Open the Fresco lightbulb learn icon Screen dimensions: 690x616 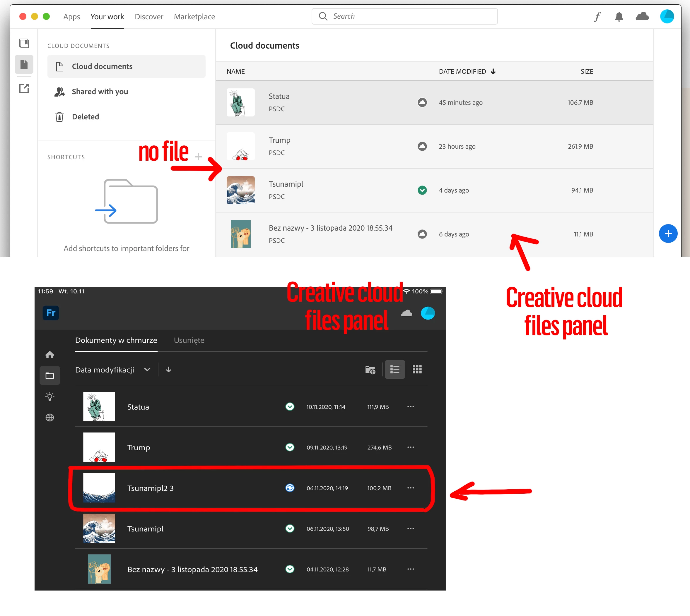[50, 396]
